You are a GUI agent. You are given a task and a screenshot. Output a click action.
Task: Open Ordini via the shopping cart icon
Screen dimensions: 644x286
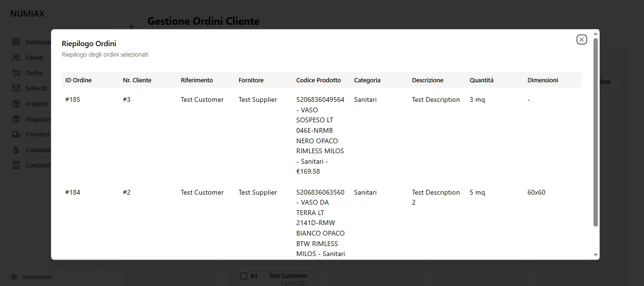[x=15, y=73]
